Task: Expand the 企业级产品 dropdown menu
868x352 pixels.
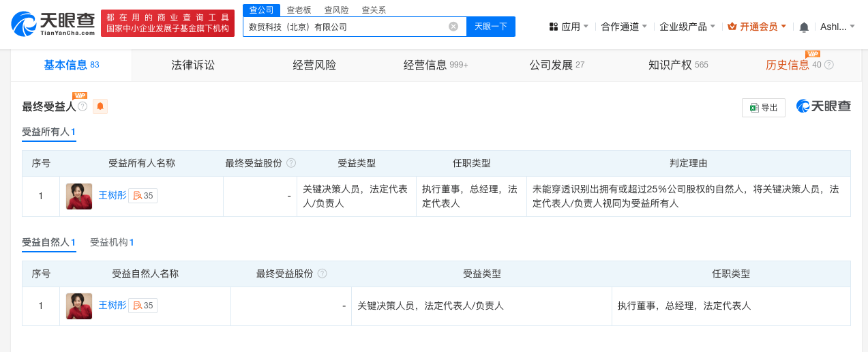Action: point(687,27)
